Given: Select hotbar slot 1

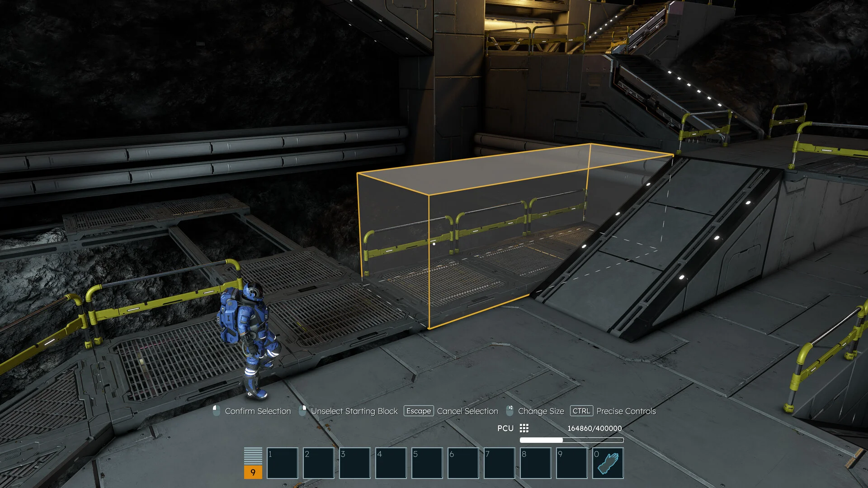Looking at the screenshot, I should click(283, 464).
